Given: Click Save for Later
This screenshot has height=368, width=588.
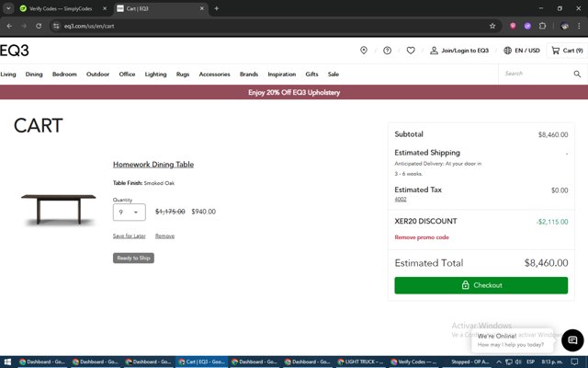Looking at the screenshot, I should click(x=129, y=236).
